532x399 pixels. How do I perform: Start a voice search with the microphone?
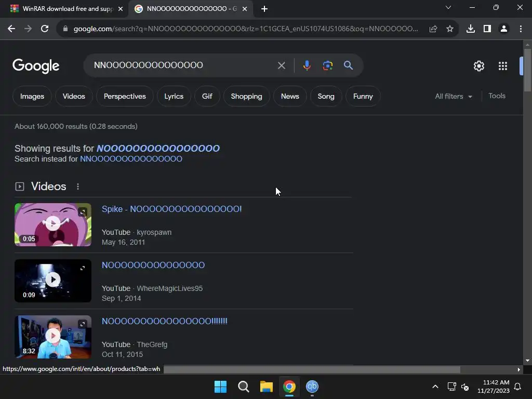(x=307, y=65)
